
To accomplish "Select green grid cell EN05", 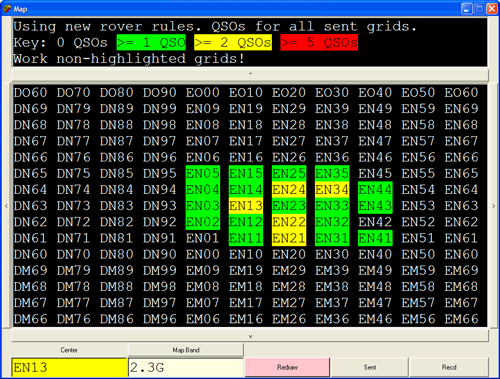I will tap(203, 173).
